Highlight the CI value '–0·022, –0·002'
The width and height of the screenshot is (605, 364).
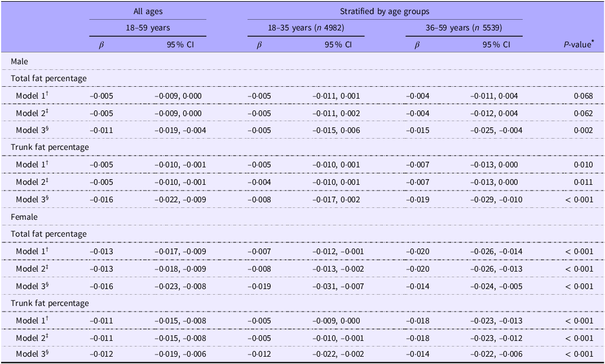click(x=338, y=354)
